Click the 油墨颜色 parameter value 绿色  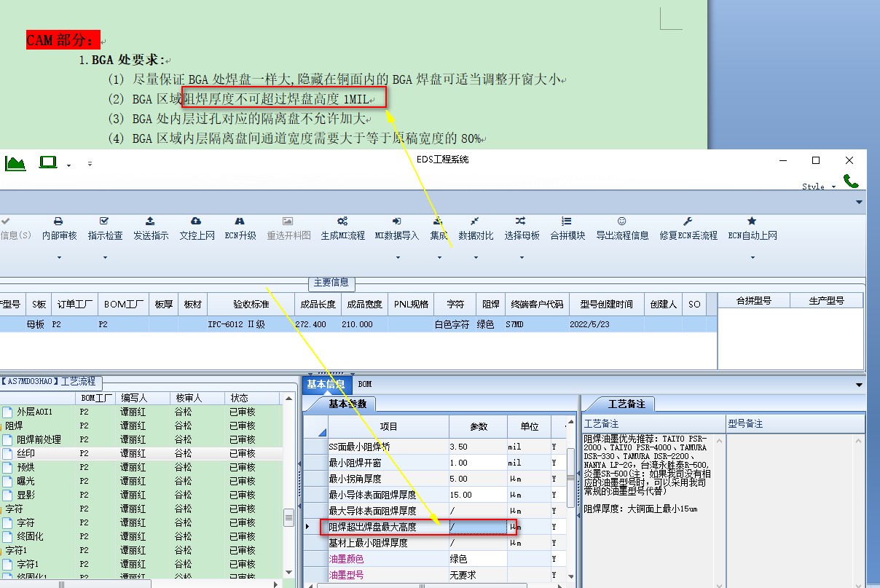click(x=477, y=559)
